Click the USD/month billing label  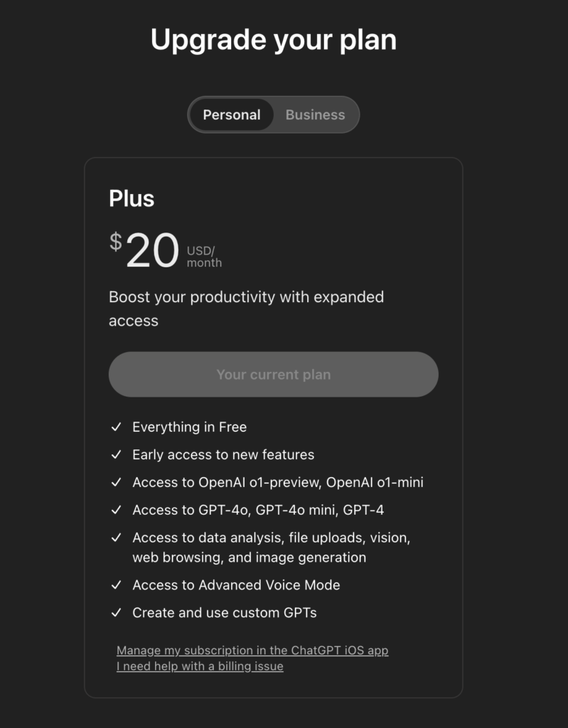(x=204, y=257)
